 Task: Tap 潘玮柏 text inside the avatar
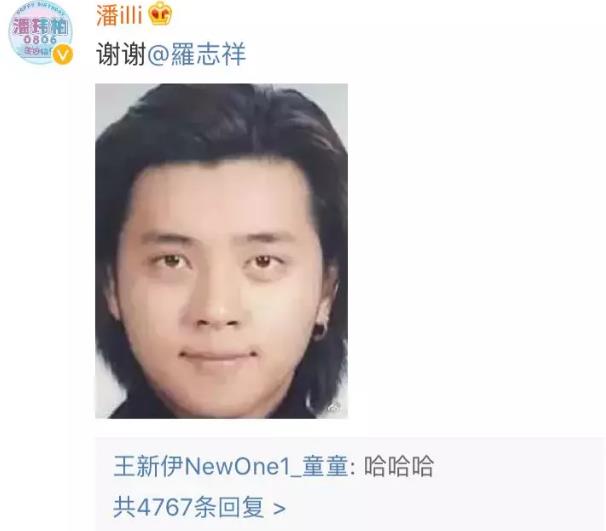click(40, 26)
